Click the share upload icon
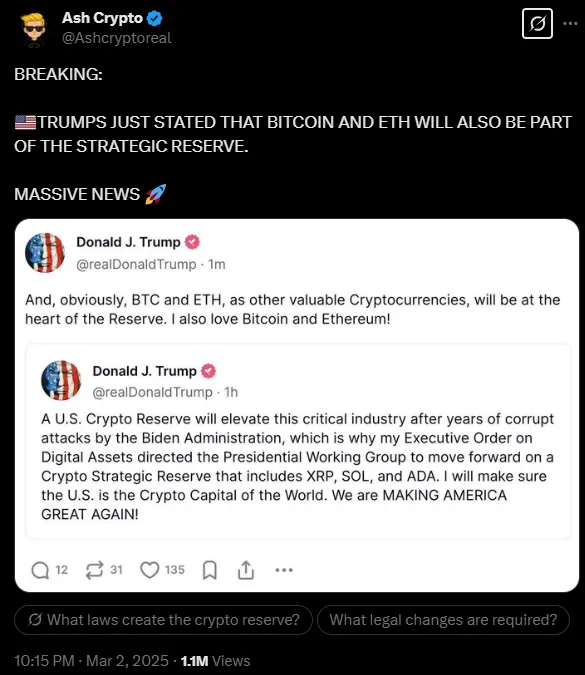The width and height of the screenshot is (585, 675). click(x=246, y=570)
